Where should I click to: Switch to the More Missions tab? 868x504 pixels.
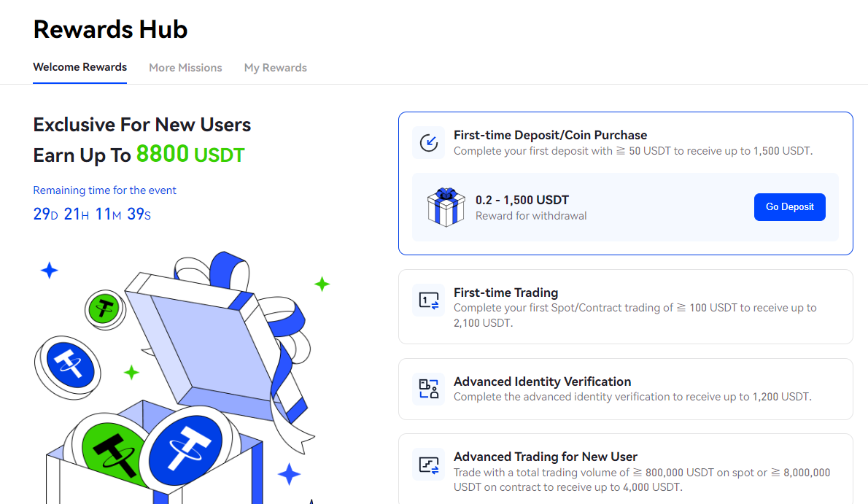click(x=185, y=67)
